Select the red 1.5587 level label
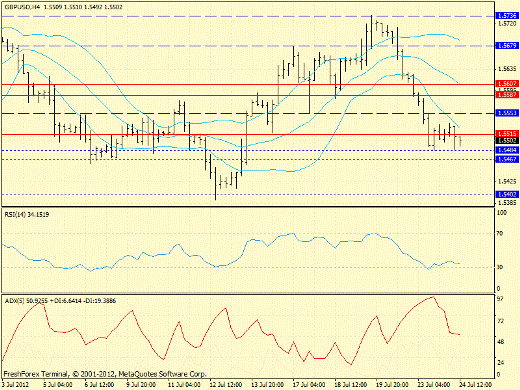This screenshot has width=520, height=390. (507, 95)
